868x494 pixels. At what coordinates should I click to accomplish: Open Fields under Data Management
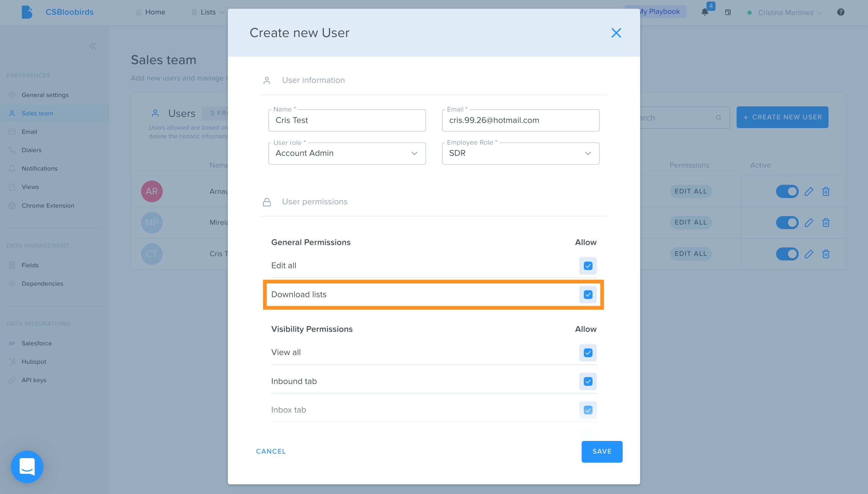(30, 265)
